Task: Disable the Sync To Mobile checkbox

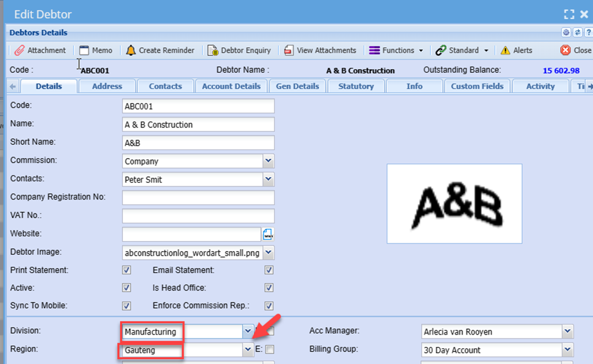Action: click(x=127, y=306)
